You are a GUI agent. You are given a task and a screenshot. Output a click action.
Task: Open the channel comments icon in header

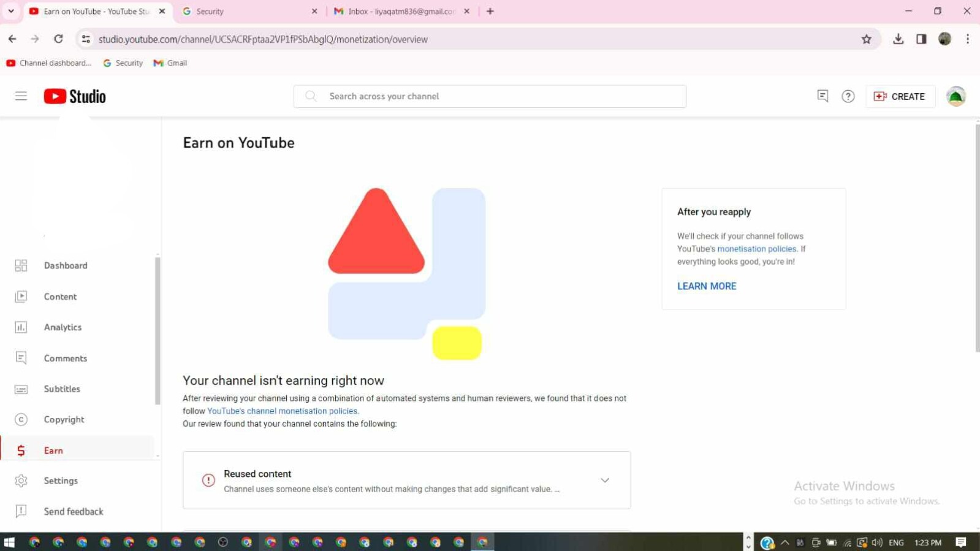(822, 96)
